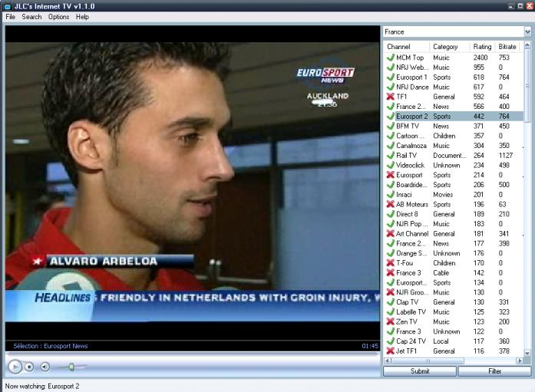
Task: Select the Clap TV channel
Action: tap(454, 302)
